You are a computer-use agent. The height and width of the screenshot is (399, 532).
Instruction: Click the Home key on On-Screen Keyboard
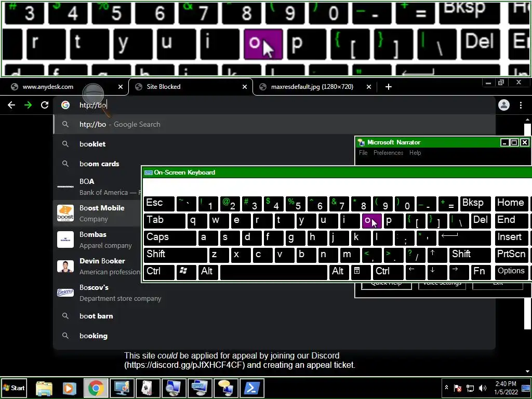coord(512,204)
